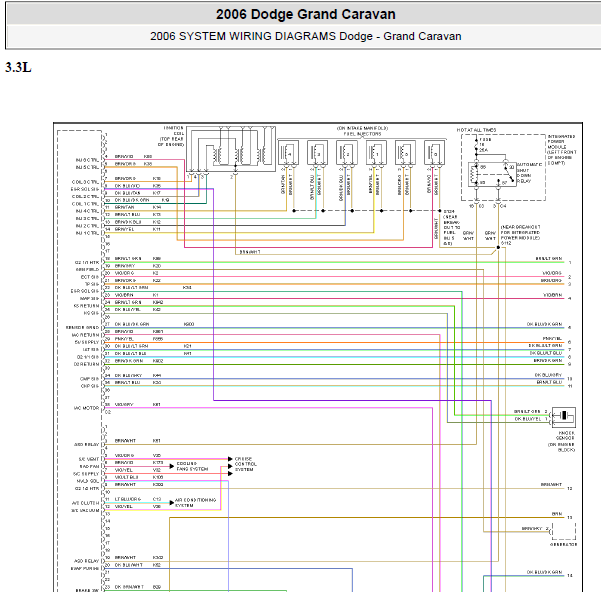601x592 pixels.
Task: Click the "TP SIG" pin label
Action: (92, 284)
